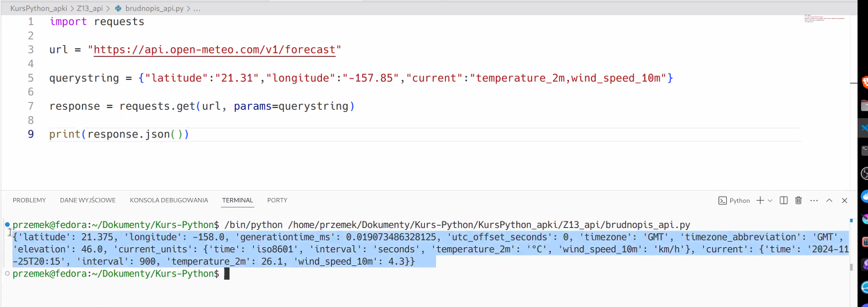Maximize the panel with up chevron
868x307 pixels.
(x=829, y=200)
